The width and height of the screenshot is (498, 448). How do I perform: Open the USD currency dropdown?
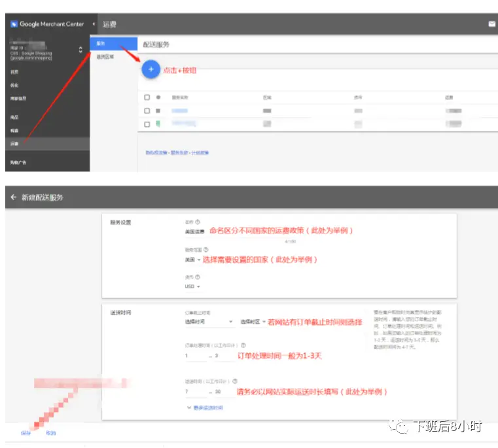coord(192,286)
